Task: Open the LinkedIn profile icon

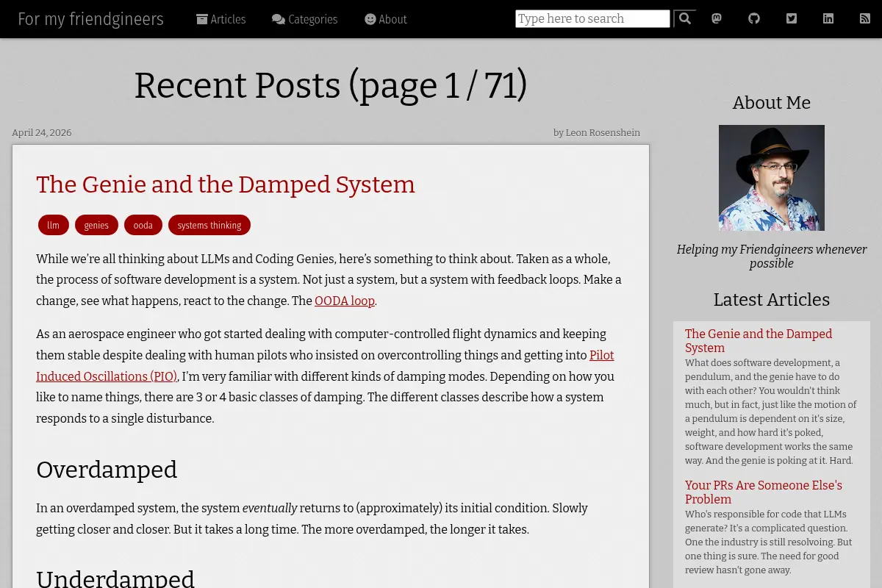Action: pos(828,18)
